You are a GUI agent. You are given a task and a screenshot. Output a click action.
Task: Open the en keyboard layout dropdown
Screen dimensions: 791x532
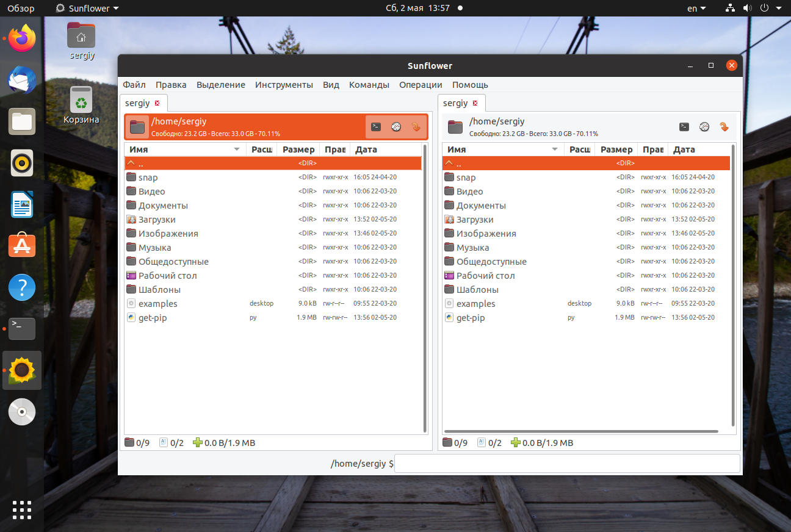696,9
